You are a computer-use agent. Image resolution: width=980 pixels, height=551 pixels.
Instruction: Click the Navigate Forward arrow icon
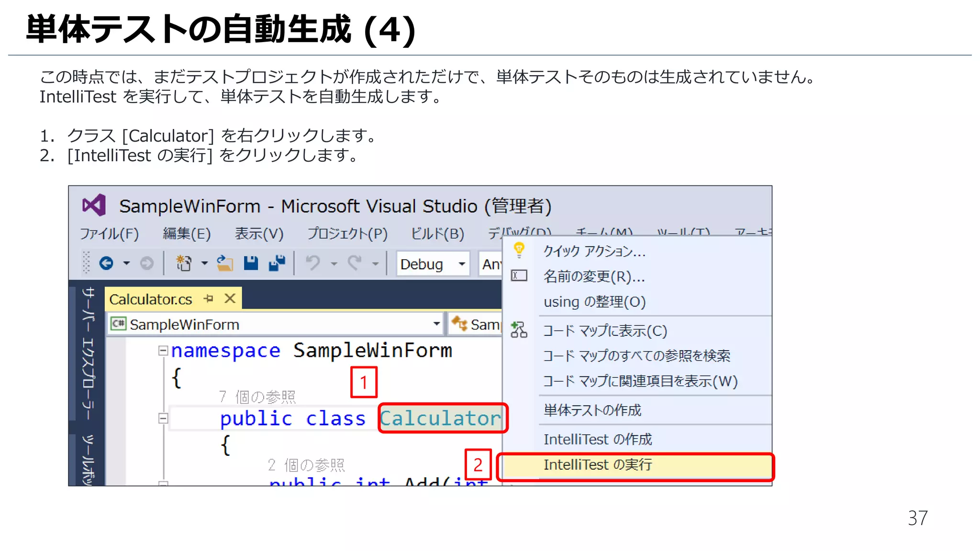click(147, 263)
